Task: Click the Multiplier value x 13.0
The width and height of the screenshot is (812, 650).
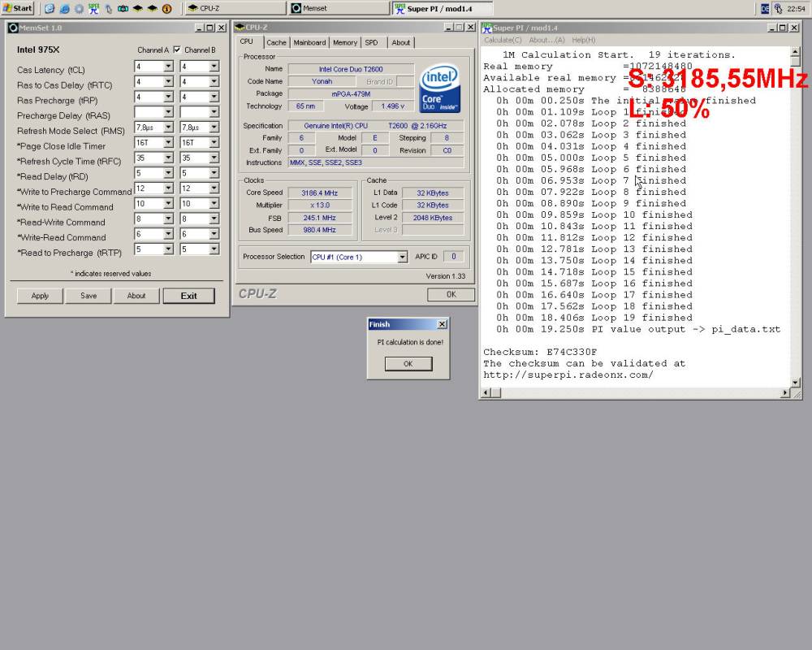Action: (x=319, y=206)
